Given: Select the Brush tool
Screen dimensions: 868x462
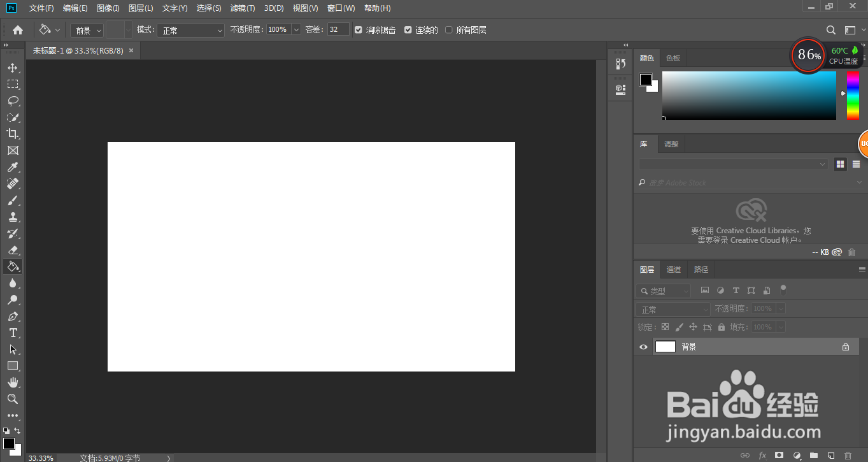Looking at the screenshot, I should 13,200.
